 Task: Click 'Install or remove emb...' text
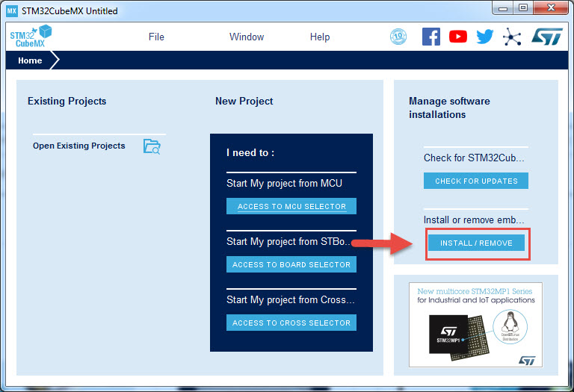[x=474, y=220]
